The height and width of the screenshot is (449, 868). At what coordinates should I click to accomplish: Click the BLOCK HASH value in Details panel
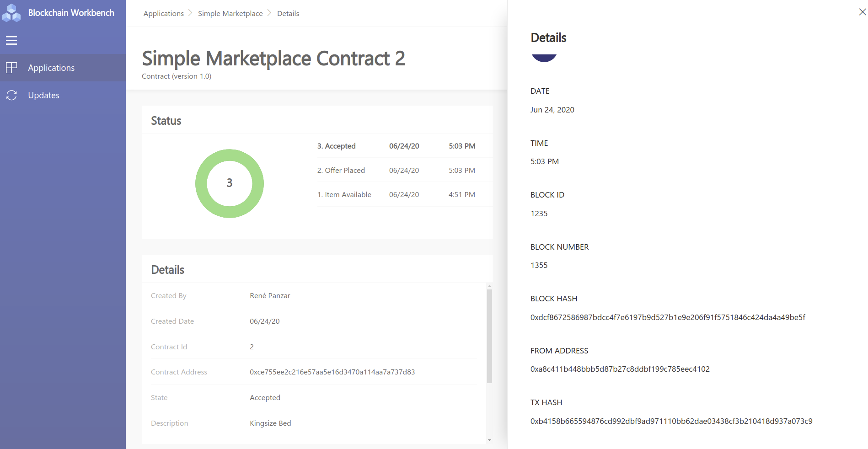[667, 317]
